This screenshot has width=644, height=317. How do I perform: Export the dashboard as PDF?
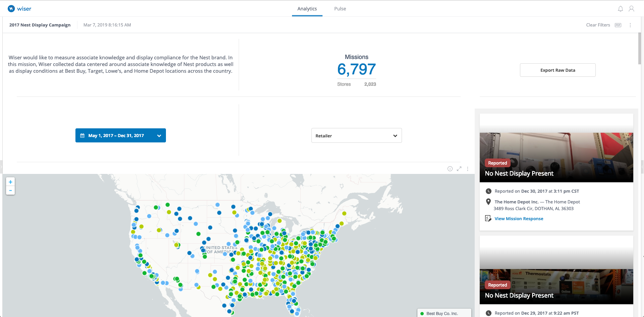(618, 25)
